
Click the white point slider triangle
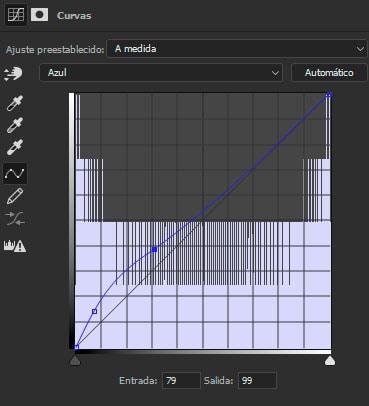pyautogui.click(x=330, y=360)
